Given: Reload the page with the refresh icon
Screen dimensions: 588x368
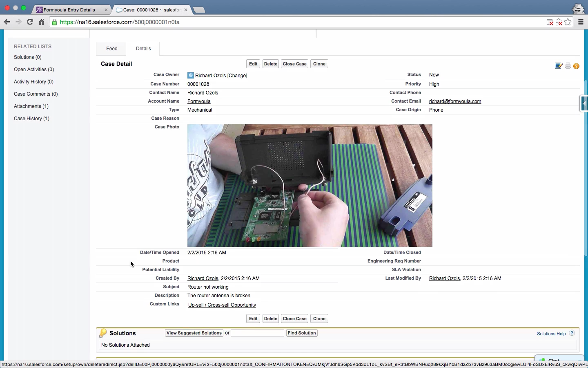Looking at the screenshot, I should point(30,22).
